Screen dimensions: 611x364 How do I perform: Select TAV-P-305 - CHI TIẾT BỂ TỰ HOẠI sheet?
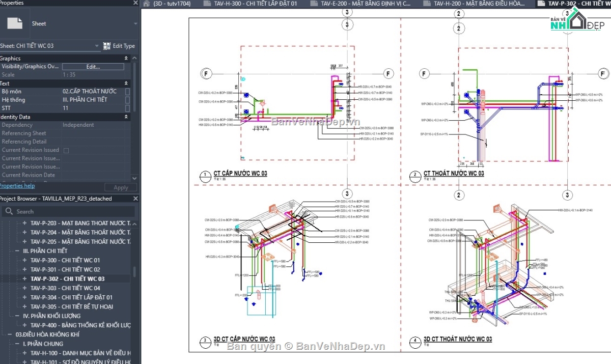point(72,306)
